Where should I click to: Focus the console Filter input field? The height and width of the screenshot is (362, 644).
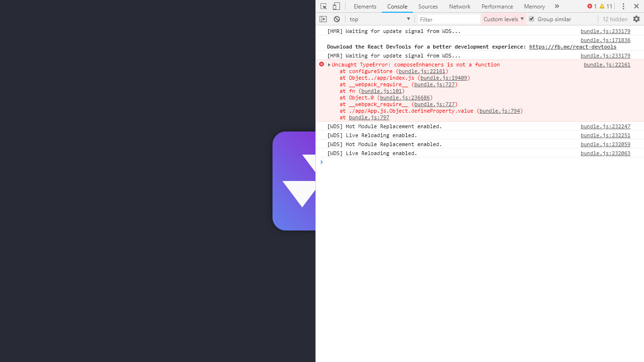448,19
